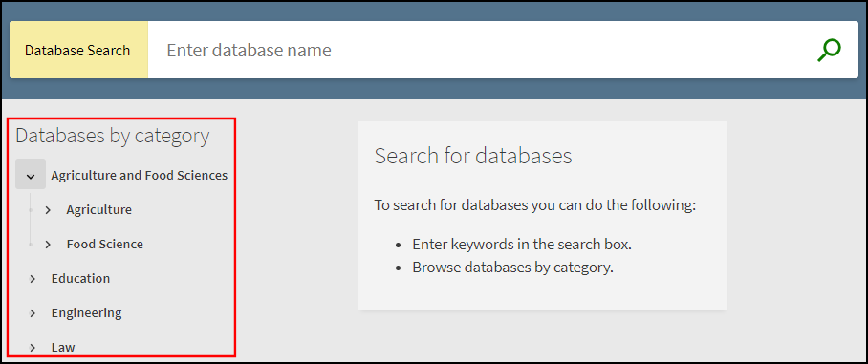
Task: Select the Engineering category label
Action: [86, 312]
